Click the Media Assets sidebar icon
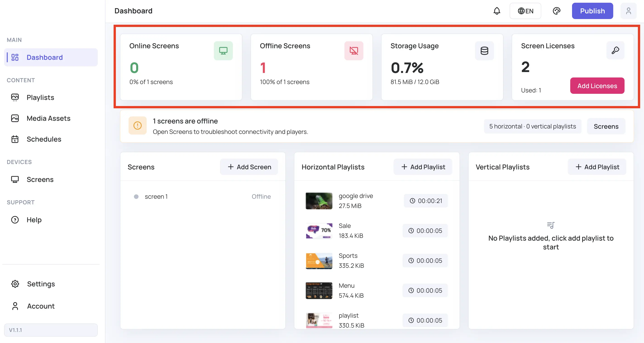Screen dimensions: 644x343 point(15,118)
